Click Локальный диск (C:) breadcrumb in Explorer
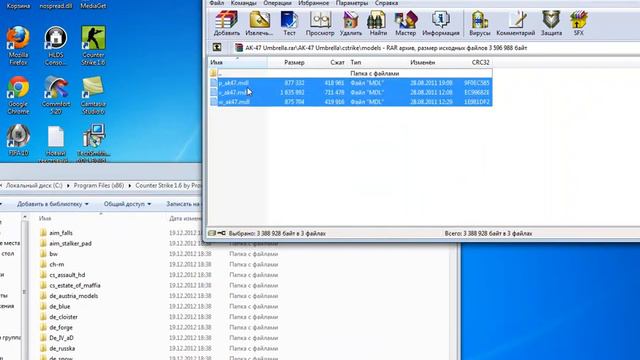Image resolution: width=640 pixels, height=360 pixels. point(34,185)
